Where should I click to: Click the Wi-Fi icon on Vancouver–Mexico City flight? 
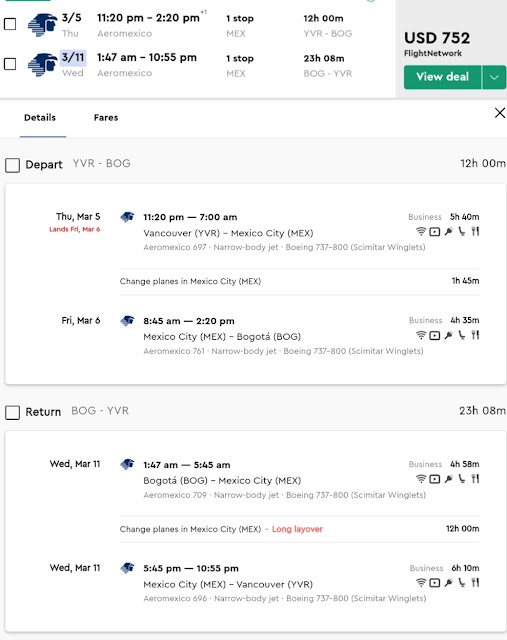420,232
